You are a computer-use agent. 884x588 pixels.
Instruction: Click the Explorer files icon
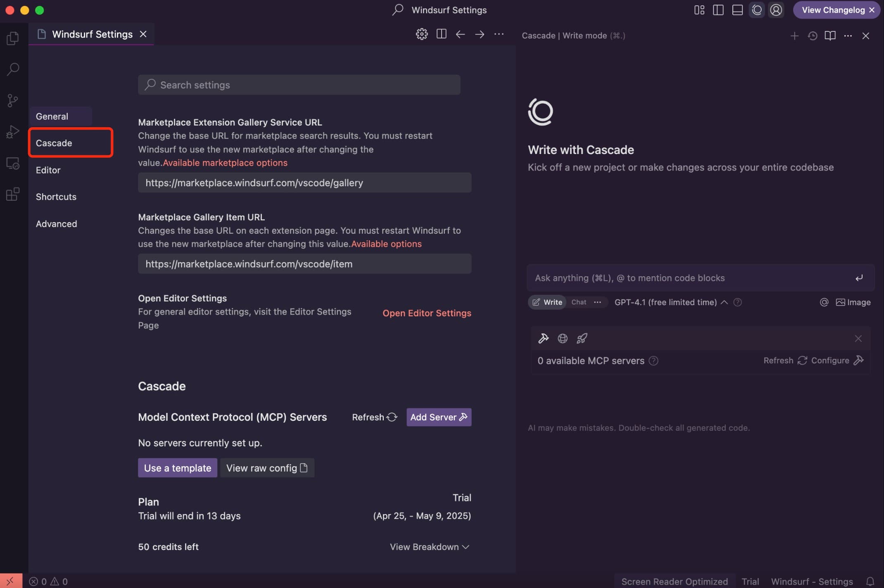point(13,38)
